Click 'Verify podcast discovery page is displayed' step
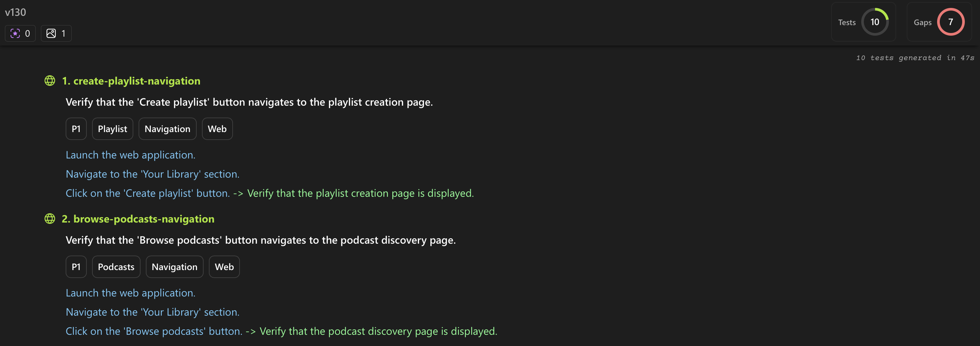 tap(378, 331)
